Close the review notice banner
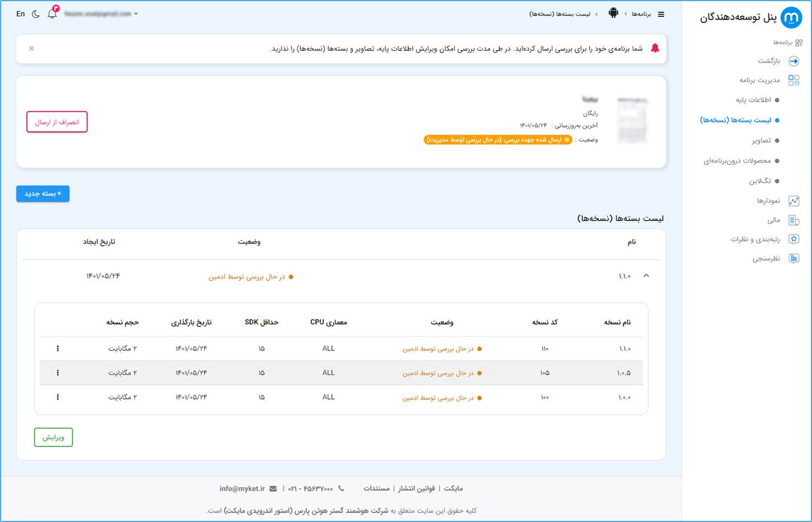812x522 pixels. point(31,49)
